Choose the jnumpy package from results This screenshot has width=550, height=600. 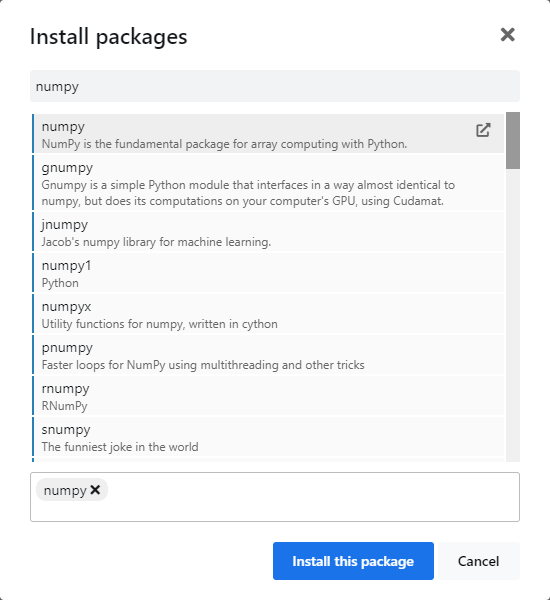(268, 232)
